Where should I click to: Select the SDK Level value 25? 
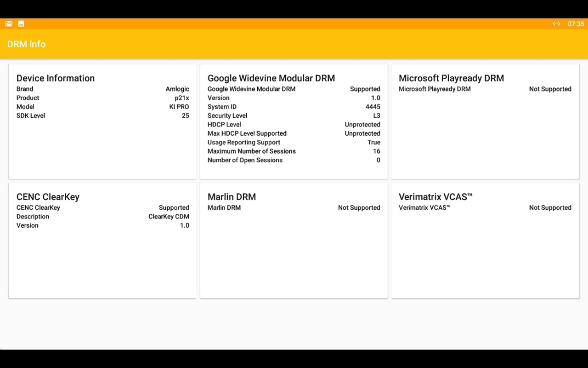pos(186,115)
